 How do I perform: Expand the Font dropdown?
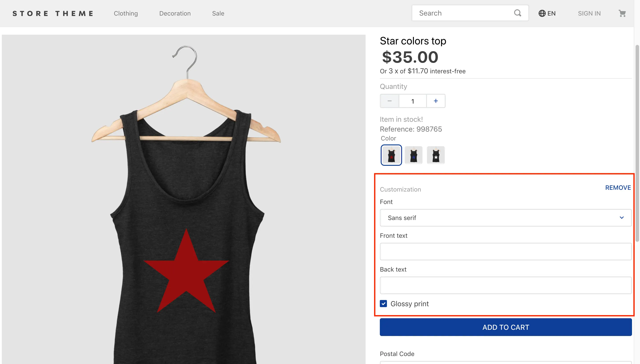coord(505,218)
